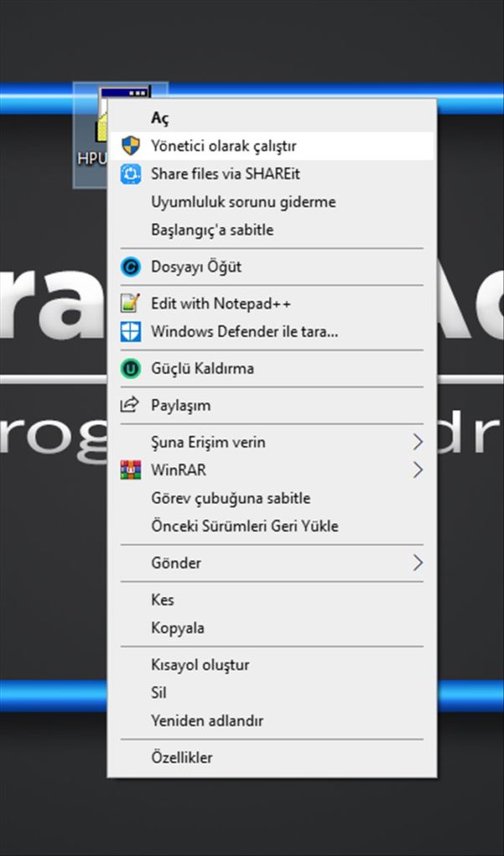This screenshot has width=504, height=856.
Task: Choose Görev çubuğuna sabitle
Action: click(x=272, y=498)
